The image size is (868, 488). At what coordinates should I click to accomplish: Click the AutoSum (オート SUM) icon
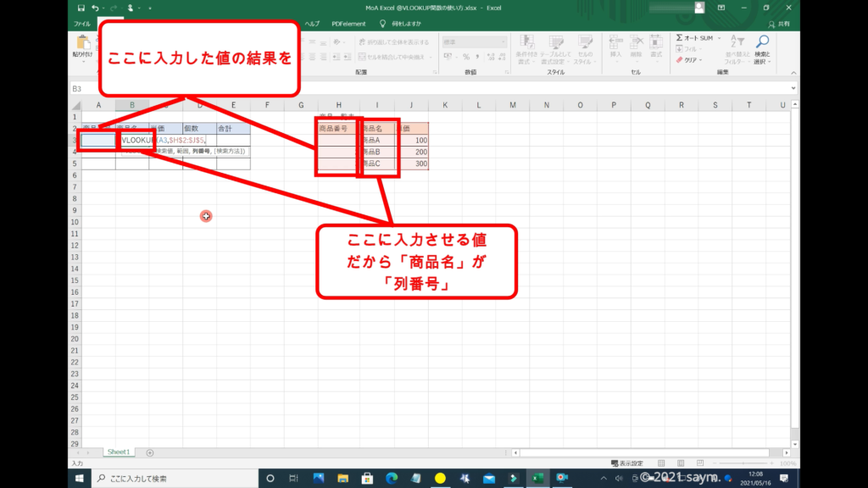click(681, 38)
